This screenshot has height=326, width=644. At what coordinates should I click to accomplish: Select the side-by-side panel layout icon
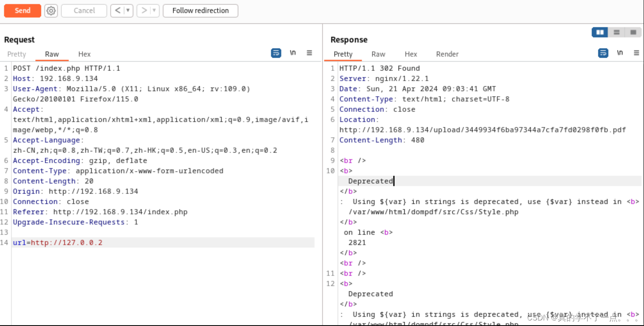point(599,32)
